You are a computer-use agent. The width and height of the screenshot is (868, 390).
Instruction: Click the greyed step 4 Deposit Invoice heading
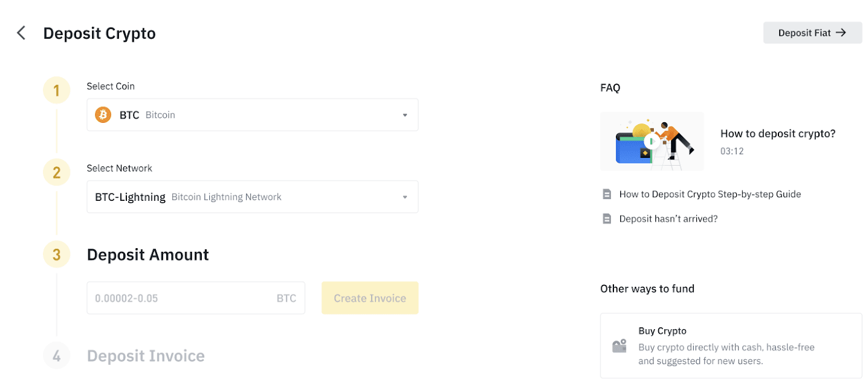point(145,355)
